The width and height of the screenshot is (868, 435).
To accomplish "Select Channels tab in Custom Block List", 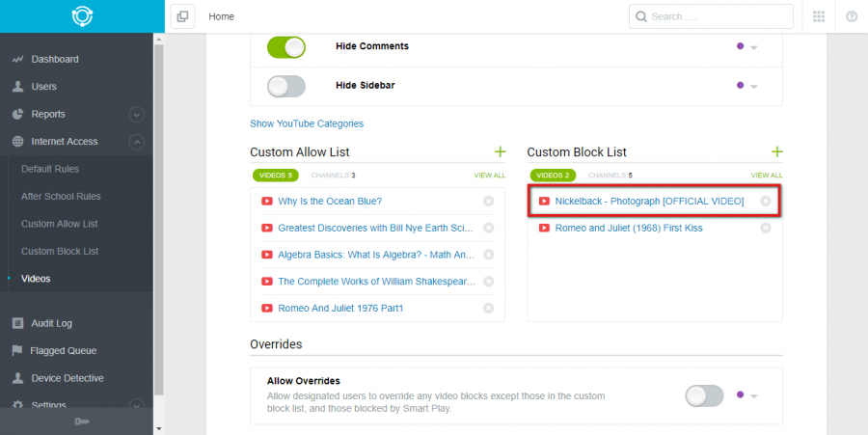I will pos(610,175).
